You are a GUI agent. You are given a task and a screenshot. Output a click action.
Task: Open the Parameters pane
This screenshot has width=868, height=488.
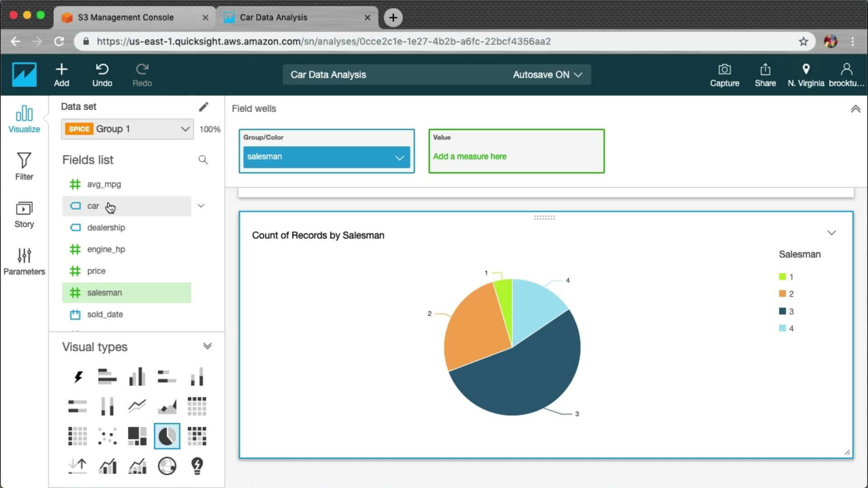pos(24,262)
